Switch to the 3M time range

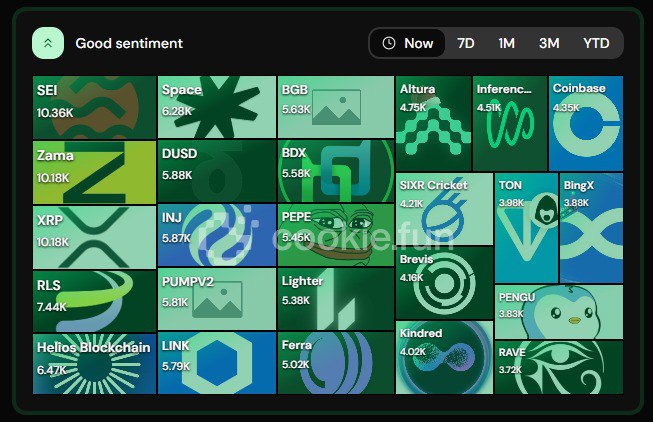[x=549, y=43]
